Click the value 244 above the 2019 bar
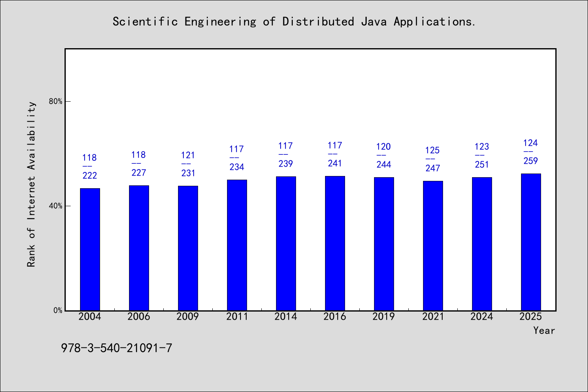 tap(384, 165)
